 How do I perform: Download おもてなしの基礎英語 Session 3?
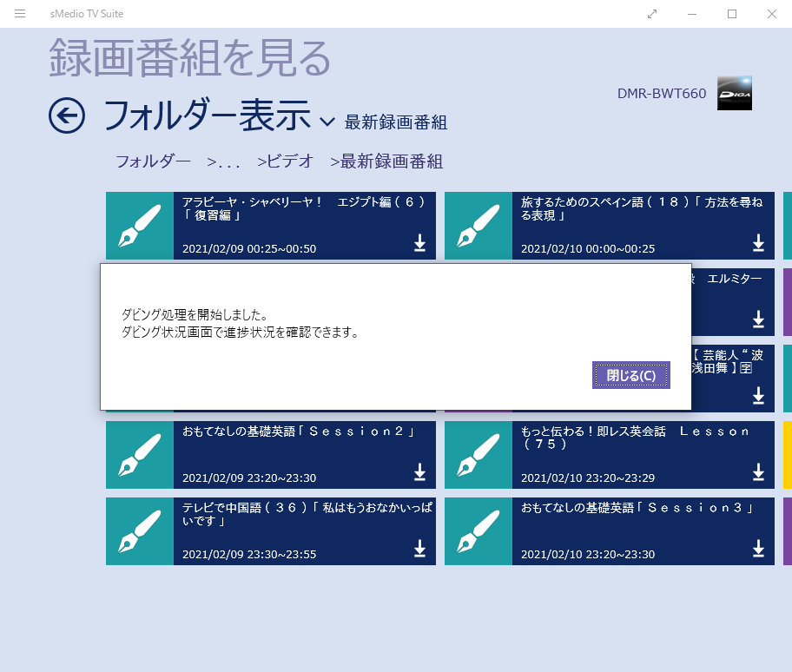758,549
